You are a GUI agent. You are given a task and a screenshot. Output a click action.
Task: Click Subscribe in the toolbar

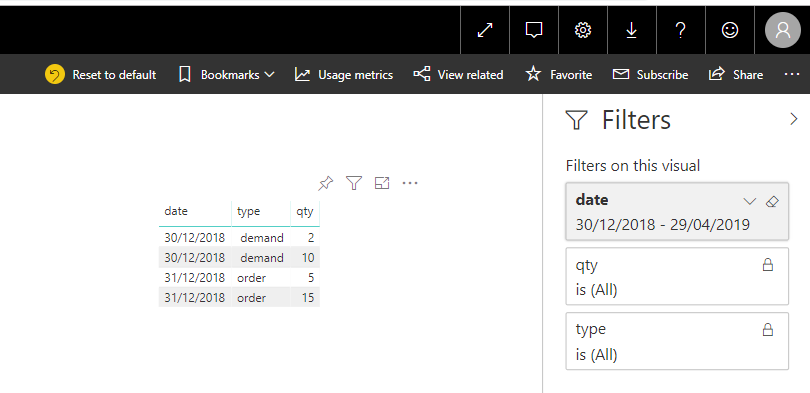click(x=650, y=75)
